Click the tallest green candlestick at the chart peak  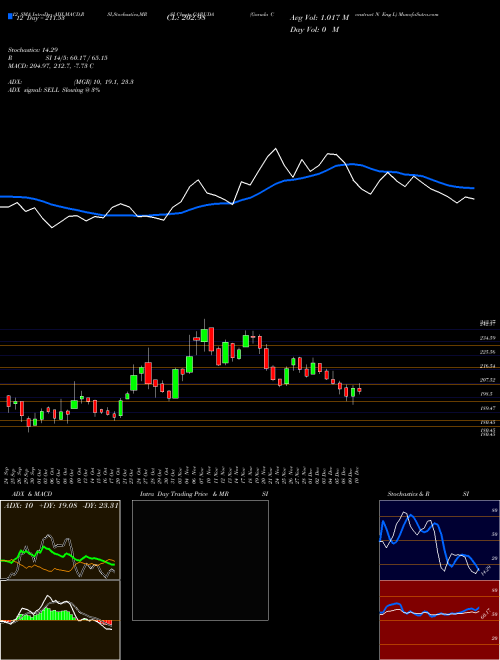pyautogui.click(x=204, y=335)
